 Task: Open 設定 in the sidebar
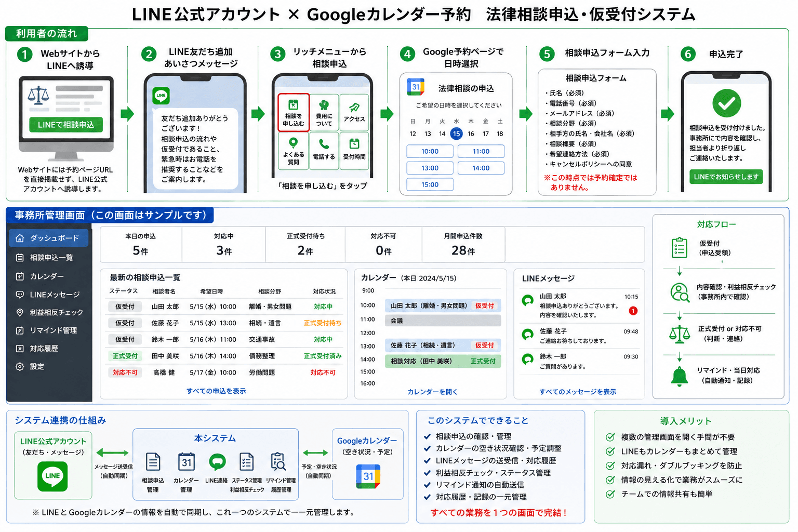point(48,366)
